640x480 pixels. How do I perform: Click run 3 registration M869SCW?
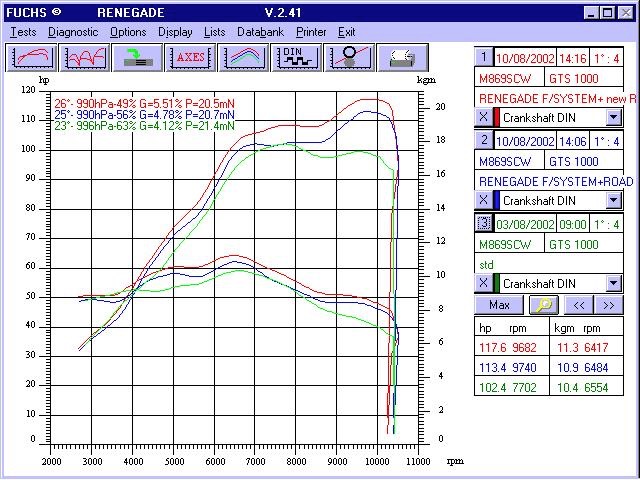tap(509, 244)
